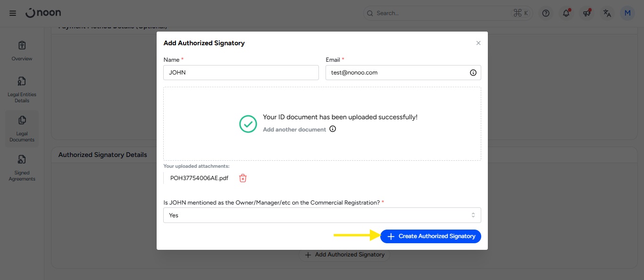Viewport: 644px width, 280px height.
Task: Click the noon logo
Action: pos(43,13)
